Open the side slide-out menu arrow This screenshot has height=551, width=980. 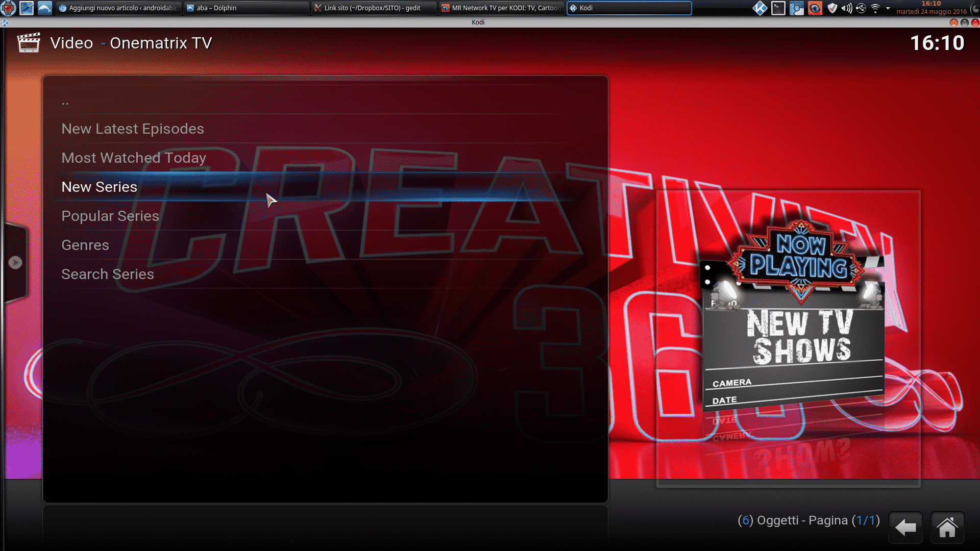[15, 262]
